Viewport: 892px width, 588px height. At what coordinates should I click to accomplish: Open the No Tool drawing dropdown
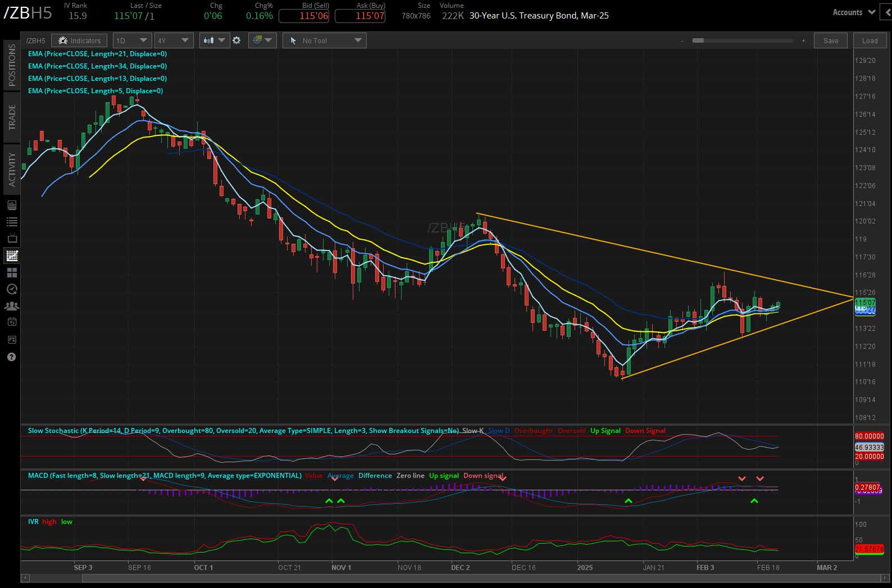pyautogui.click(x=325, y=40)
